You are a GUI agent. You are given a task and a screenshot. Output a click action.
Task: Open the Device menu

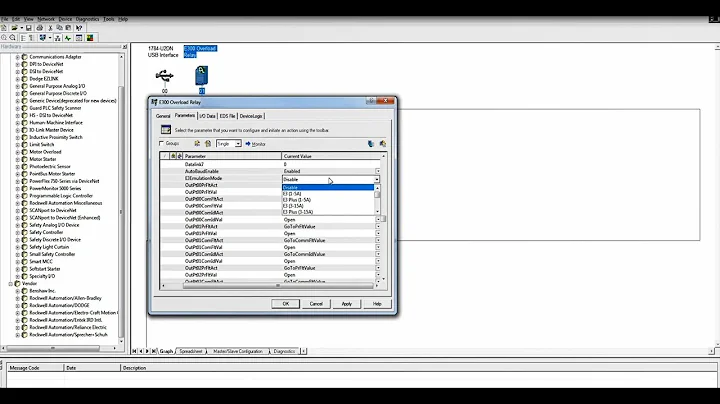click(65, 19)
